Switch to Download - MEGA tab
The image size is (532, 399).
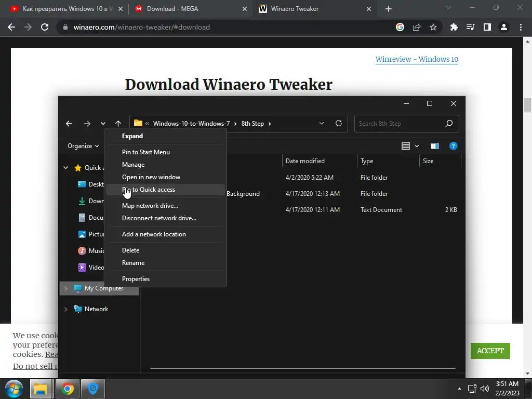tap(190, 9)
